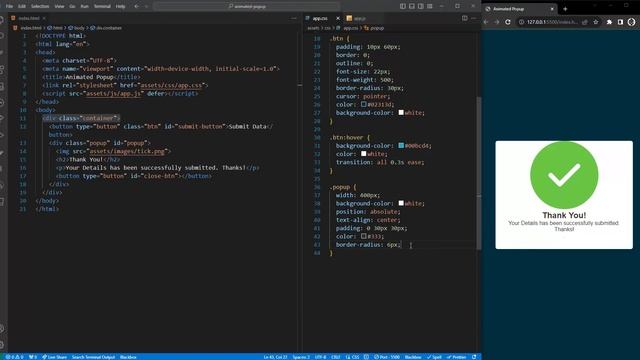Select the div.container breadcrumb
The width and height of the screenshot is (640, 360).
[x=106, y=28]
